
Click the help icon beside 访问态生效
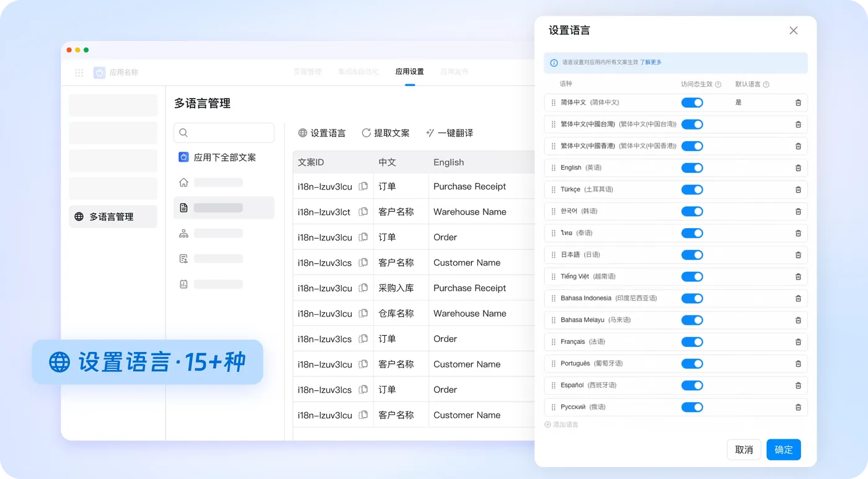tap(718, 84)
